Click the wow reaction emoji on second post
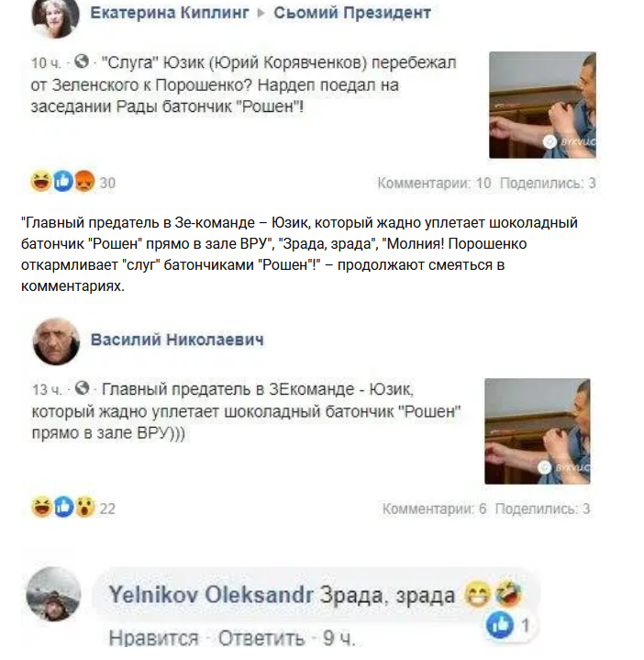The image size is (644, 660). tap(85, 507)
